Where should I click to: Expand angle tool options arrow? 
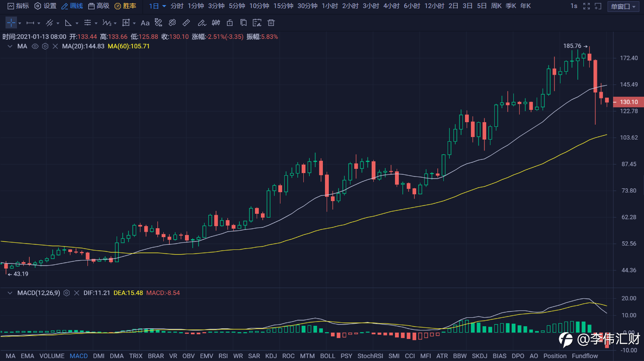tap(77, 23)
